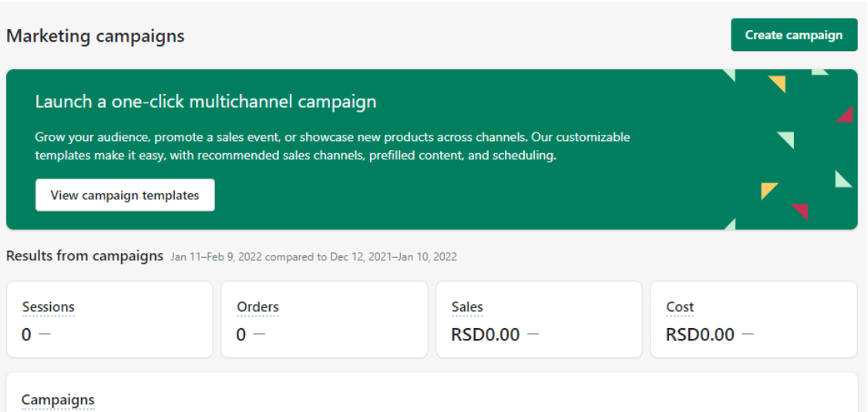Click the Campaigns section label
Viewport: 868px width, 412px height.
point(58,400)
